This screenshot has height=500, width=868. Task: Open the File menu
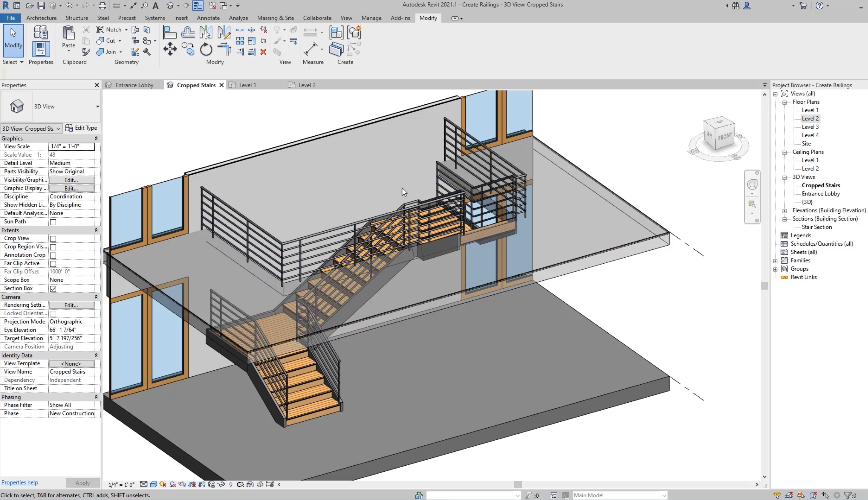pos(11,18)
